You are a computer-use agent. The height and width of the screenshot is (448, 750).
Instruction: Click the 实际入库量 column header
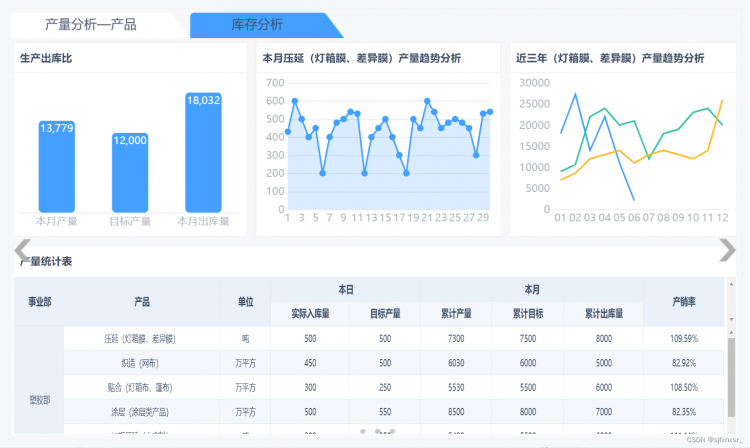pyautogui.click(x=310, y=314)
